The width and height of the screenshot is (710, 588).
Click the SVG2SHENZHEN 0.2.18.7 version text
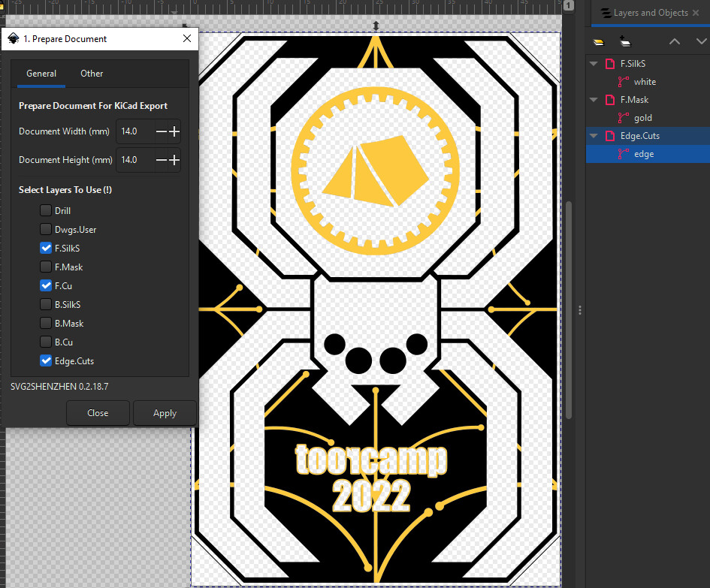pyautogui.click(x=59, y=387)
